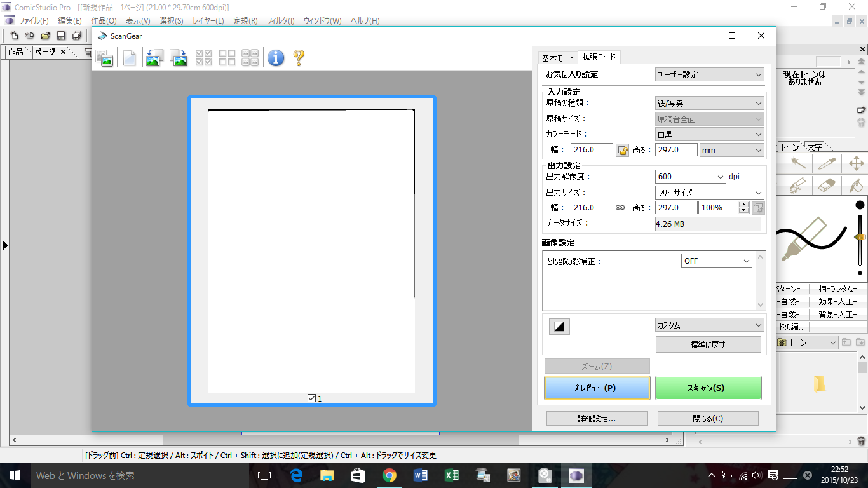Click the output scale percentage stepper arrows
This screenshot has height=488, width=868.
coord(743,208)
